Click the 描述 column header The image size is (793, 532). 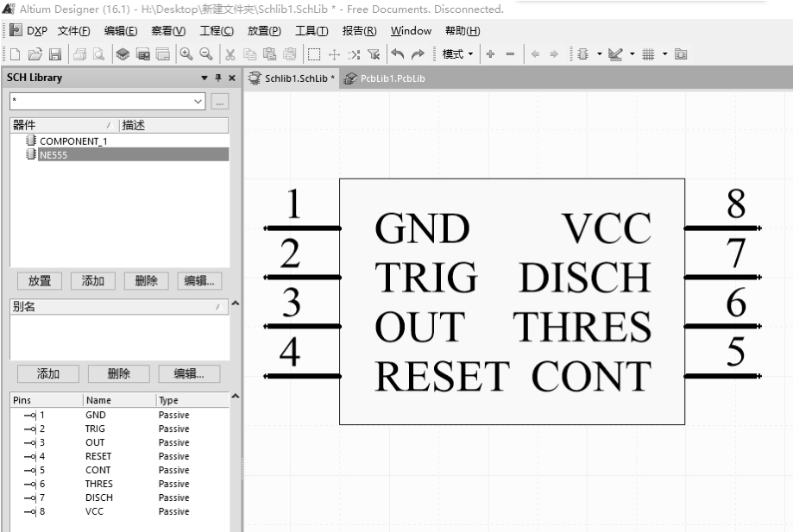(173, 125)
